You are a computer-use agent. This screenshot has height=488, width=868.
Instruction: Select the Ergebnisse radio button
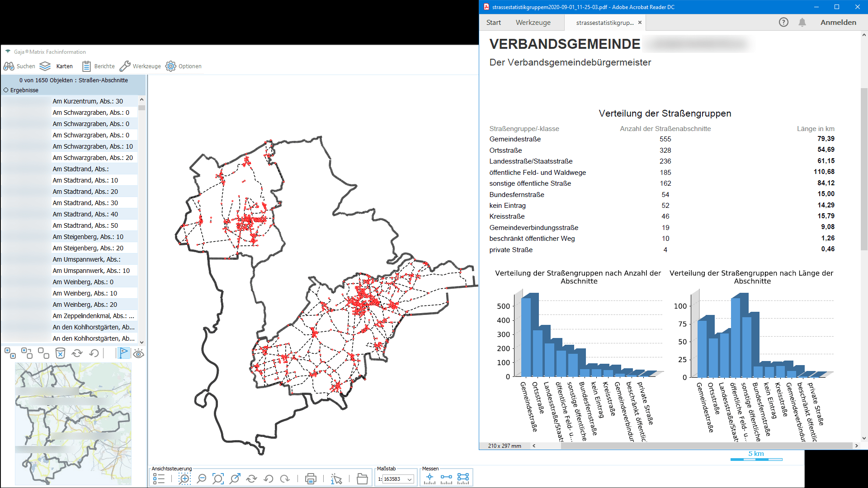[x=6, y=90]
